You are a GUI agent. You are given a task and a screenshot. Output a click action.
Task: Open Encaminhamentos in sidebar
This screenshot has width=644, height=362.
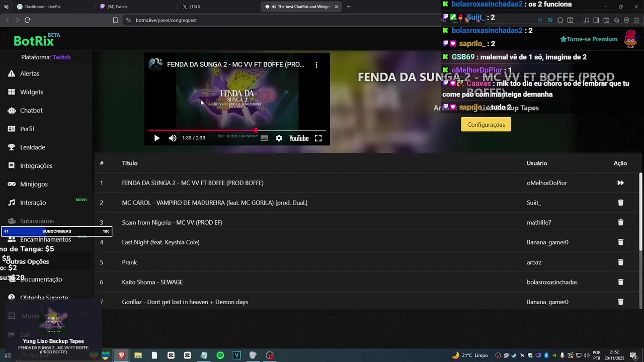(45, 240)
